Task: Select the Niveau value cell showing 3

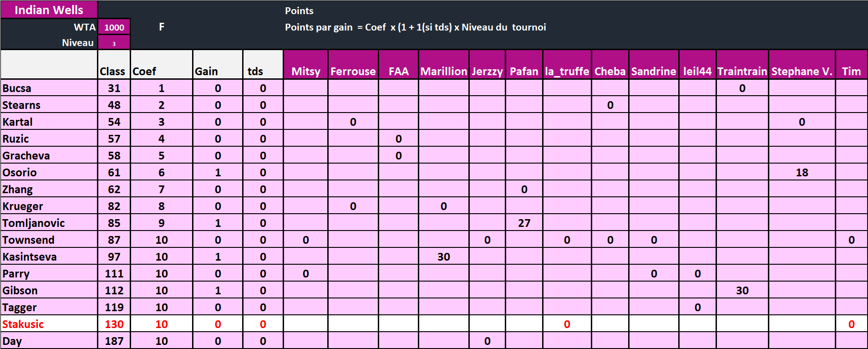Action: click(x=114, y=43)
